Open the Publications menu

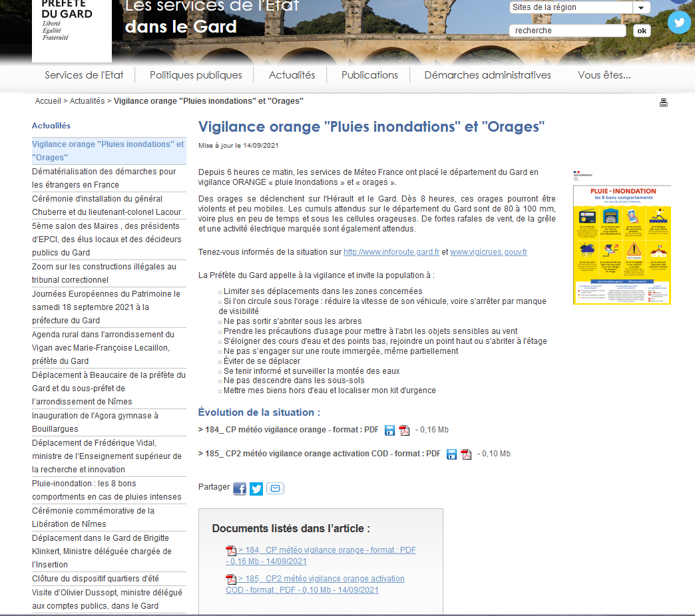369,75
